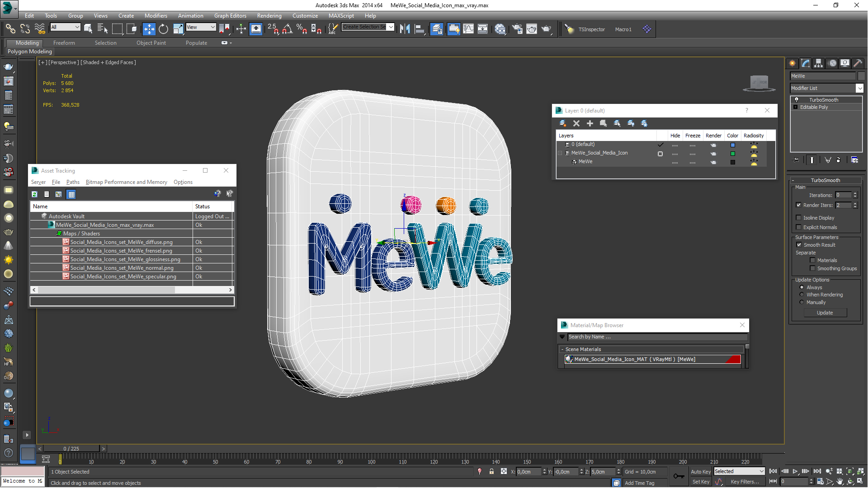
Task: Open Key Filters dialog
Action: 745,482
